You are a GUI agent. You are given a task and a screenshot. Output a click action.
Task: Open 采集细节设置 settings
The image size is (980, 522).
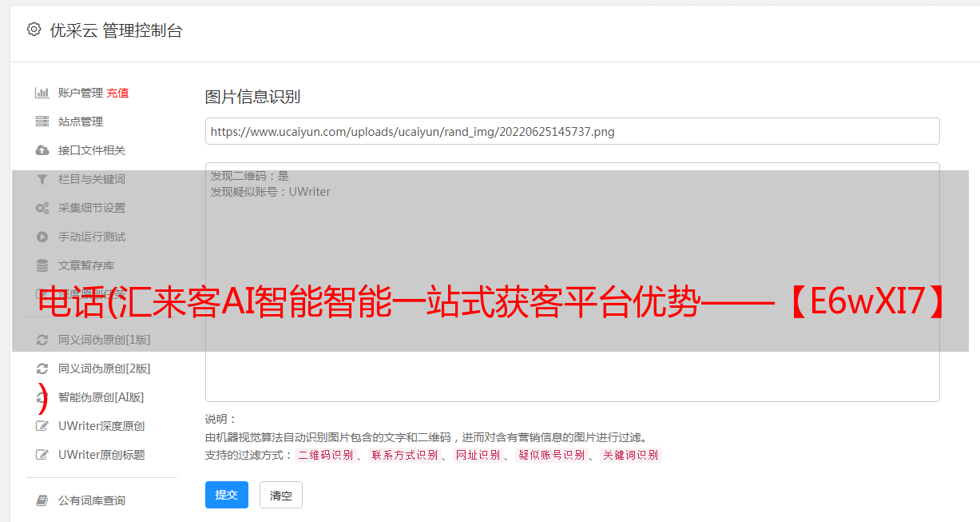[92, 208]
